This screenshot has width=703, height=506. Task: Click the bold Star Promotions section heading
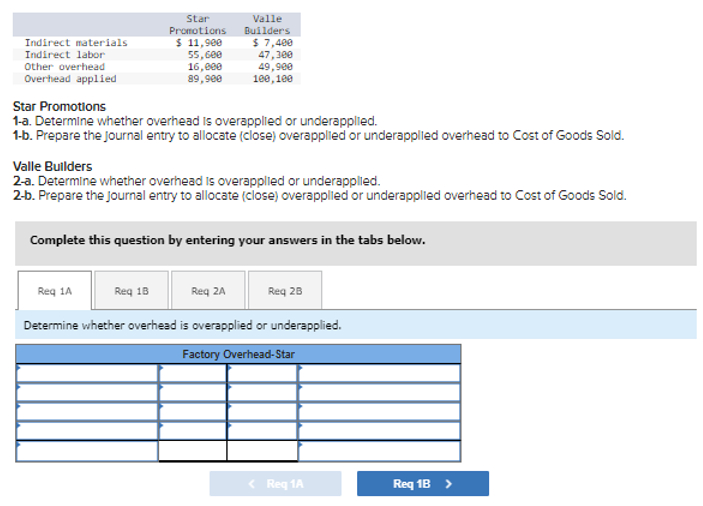pos(59,107)
